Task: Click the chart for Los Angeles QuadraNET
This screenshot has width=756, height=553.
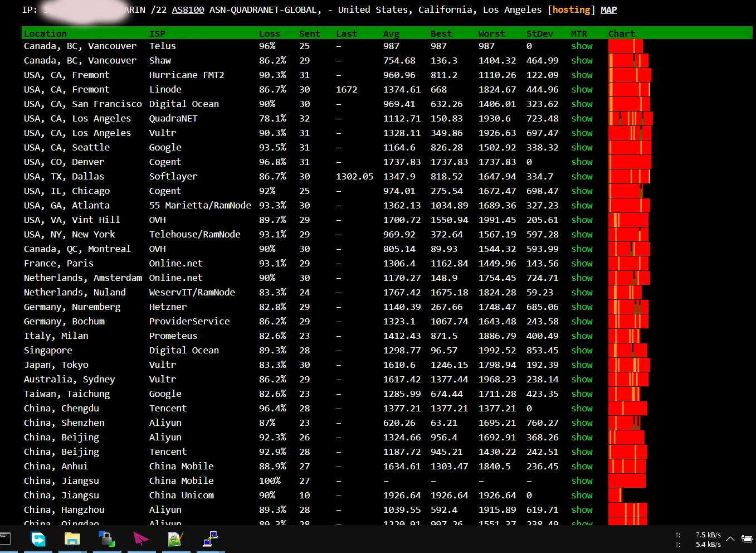Action: click(x=631, y=118)
